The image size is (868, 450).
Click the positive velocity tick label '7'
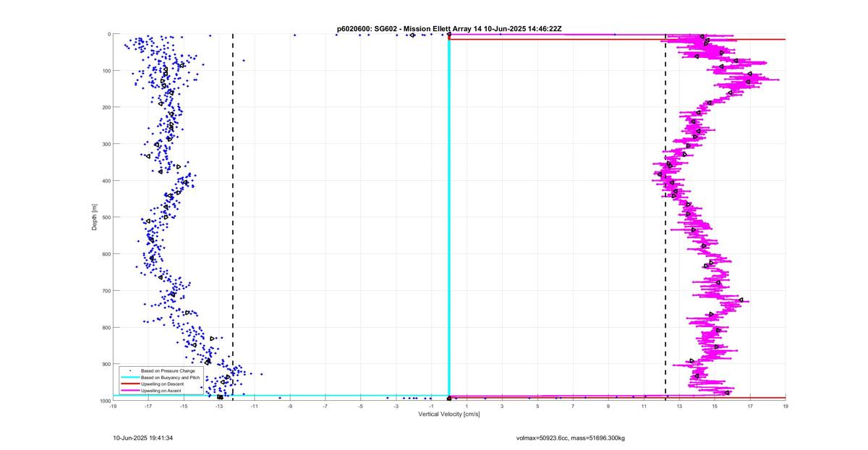573,407
